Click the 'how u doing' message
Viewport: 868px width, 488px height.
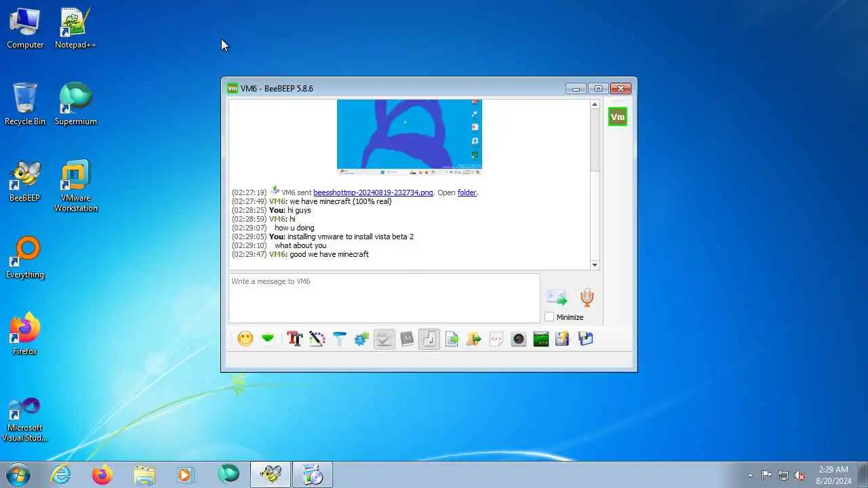[294, 228]
